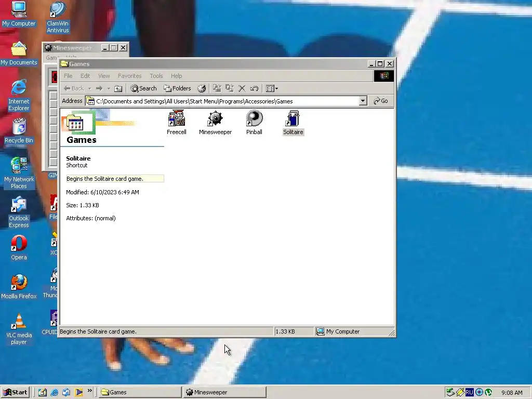
Task: Click the 'Attributes: (normal)' text
Action: pyautogui.click(x=90, y=218)
